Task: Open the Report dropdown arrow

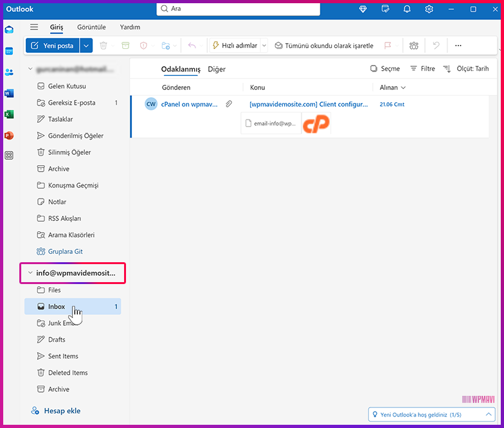Action: pos(153,46)
